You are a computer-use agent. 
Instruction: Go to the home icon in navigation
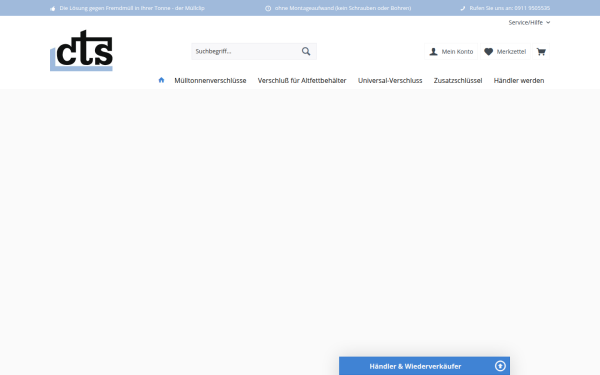(161, 80)
